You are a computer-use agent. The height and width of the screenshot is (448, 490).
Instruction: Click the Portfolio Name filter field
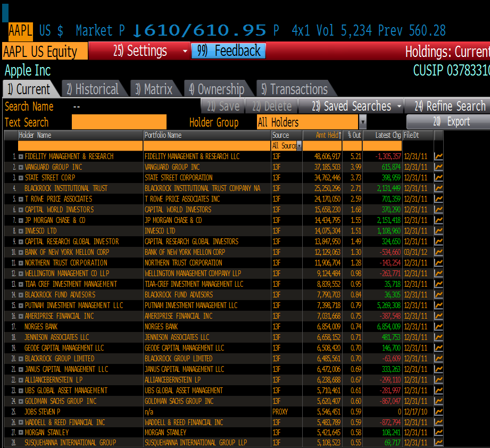coord(207,146)
